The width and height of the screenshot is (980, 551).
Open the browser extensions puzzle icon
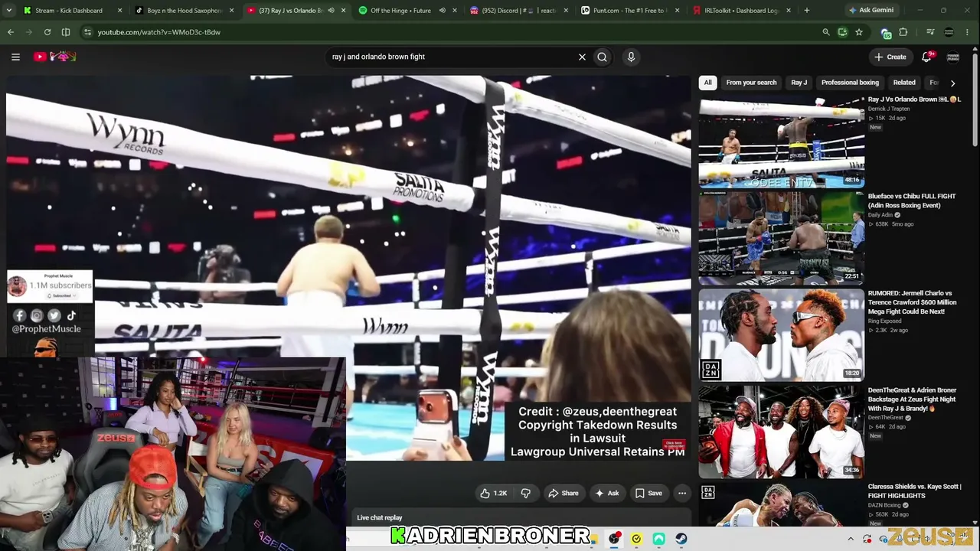pos(903,32)
